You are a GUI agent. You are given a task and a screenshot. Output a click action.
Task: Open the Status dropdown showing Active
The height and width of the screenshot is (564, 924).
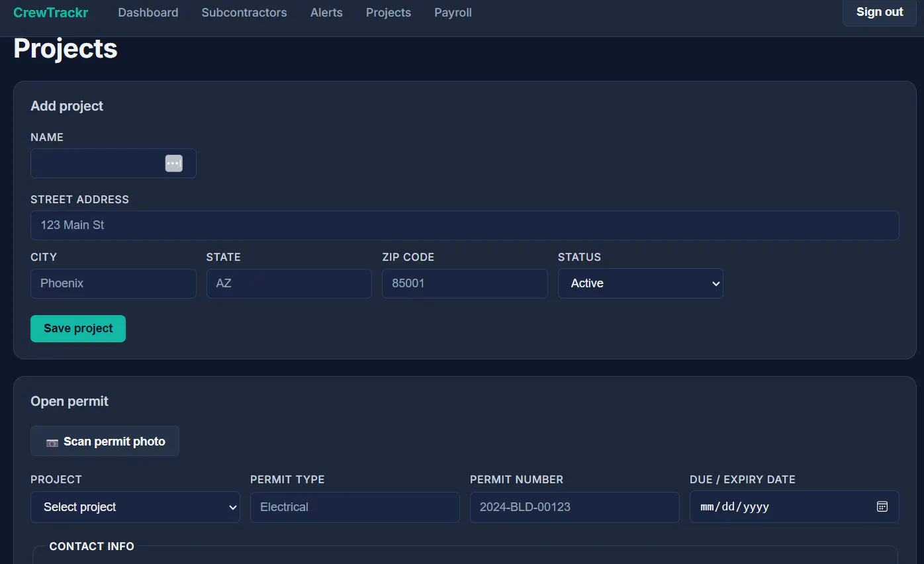tap(641, 283)
